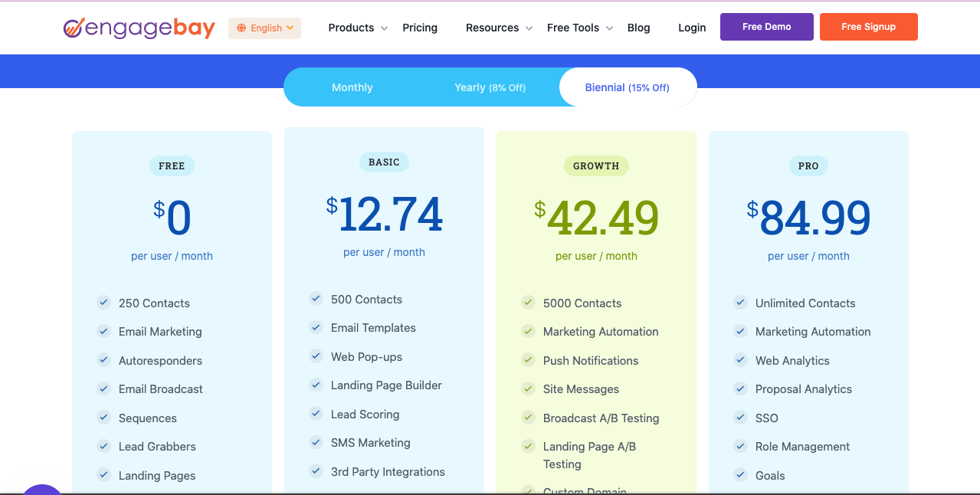The width and height of the screenshot is (980, 495).
Task: Click the Role Management feature text
Action: [x=803, y=447]
